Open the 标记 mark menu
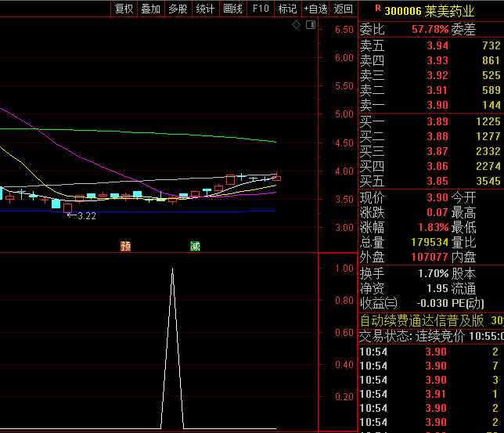The width and height of the screenshot is (504, 433). click(x=287, y=9)
